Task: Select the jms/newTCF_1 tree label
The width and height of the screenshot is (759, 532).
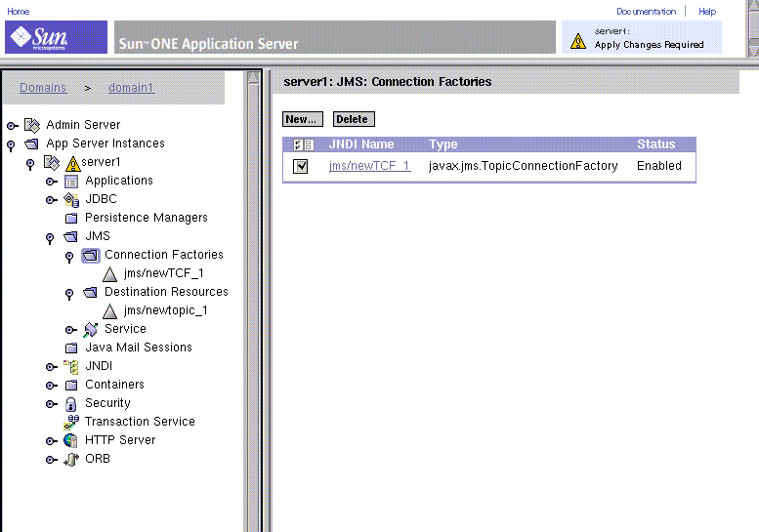Action: [x=163, y=273]
